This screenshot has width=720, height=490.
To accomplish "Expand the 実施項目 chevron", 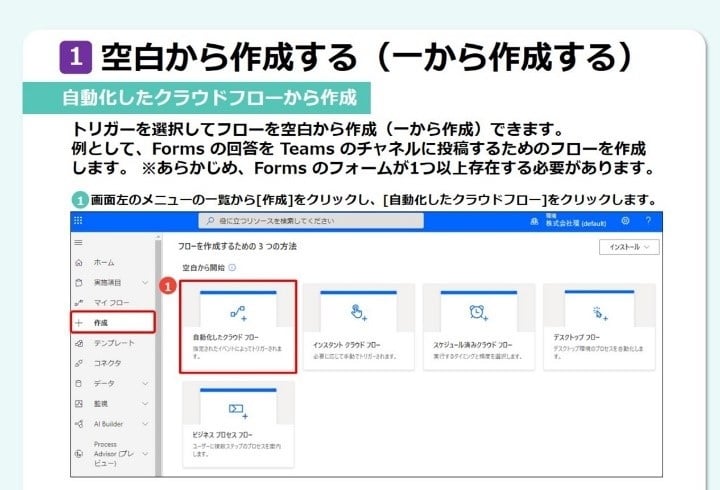I will [145, 283].
